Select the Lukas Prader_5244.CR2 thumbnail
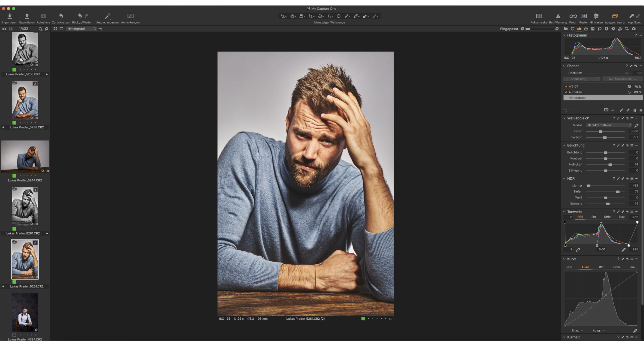Screen dimensions: 644x362 [x=25, y=156]
